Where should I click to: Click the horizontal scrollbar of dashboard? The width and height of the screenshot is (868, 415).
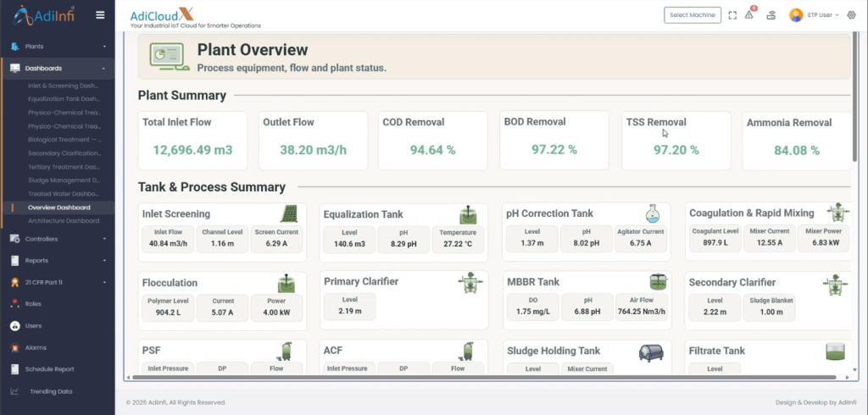(484, 378)
